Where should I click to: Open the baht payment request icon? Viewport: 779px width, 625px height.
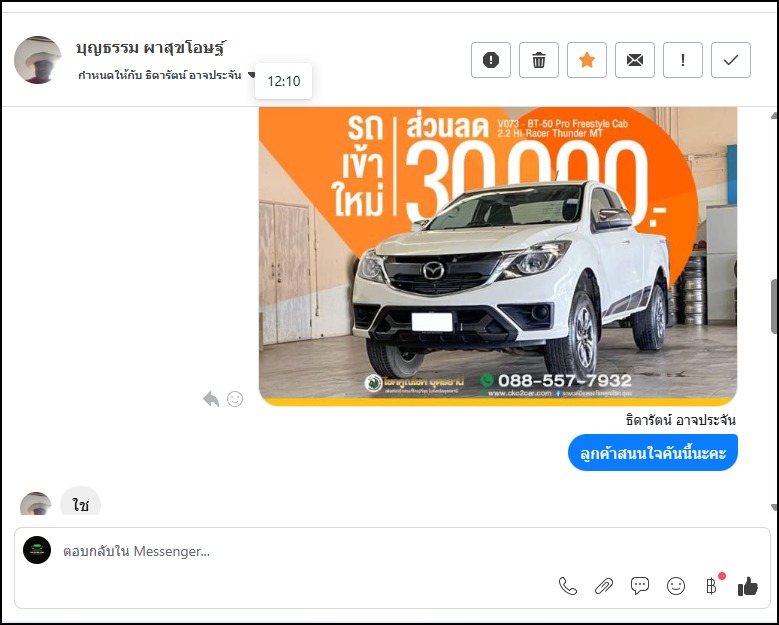pos(711,586)
